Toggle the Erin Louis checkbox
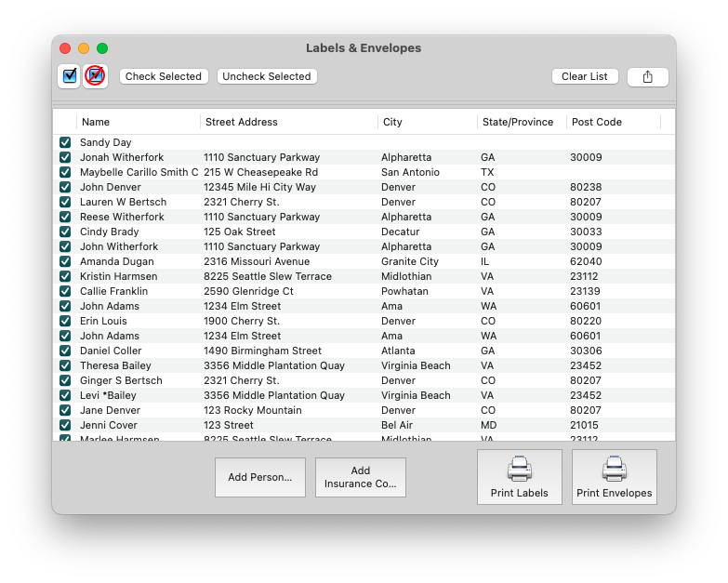 (x=65, y=321)
